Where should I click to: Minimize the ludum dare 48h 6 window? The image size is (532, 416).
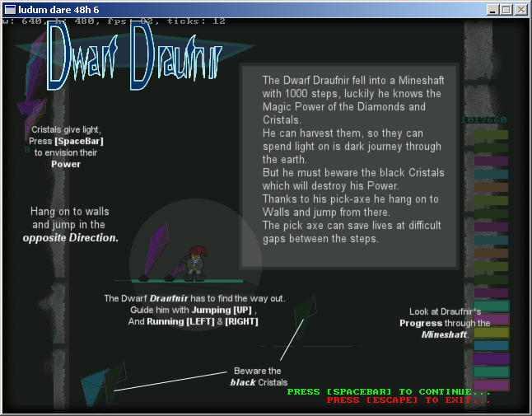click(493, 9)
